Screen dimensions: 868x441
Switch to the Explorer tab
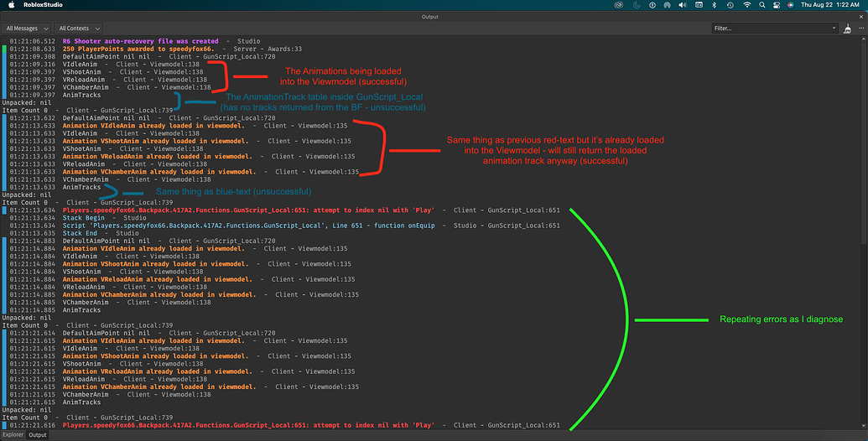pyautogui.click(x=13, y=435)
